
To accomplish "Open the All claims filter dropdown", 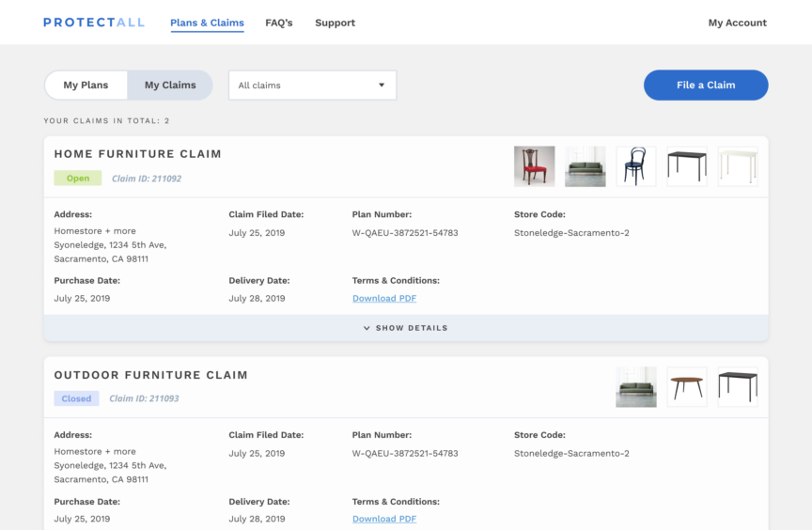I will pyautogui.click(x=313, y=85).
